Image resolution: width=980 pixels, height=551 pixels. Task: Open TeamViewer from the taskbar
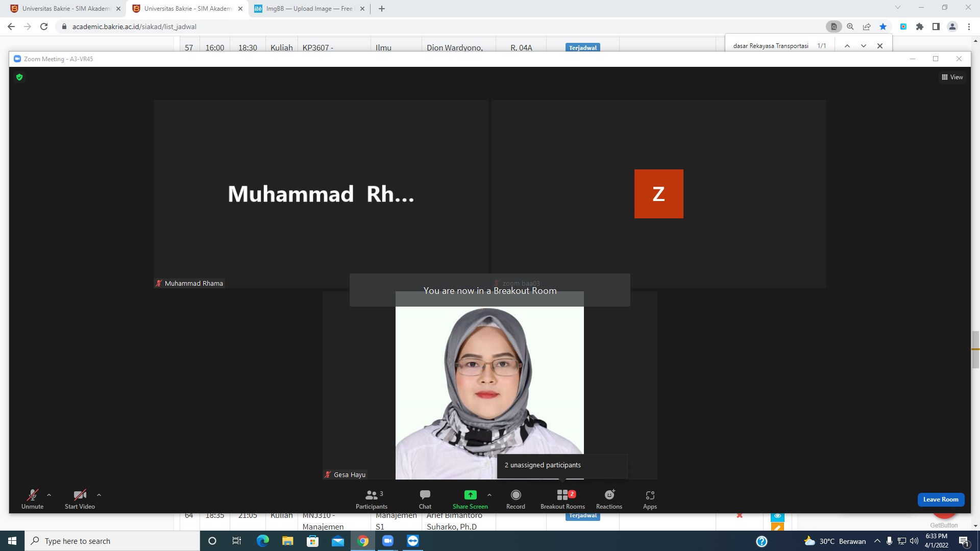point(413,541)
